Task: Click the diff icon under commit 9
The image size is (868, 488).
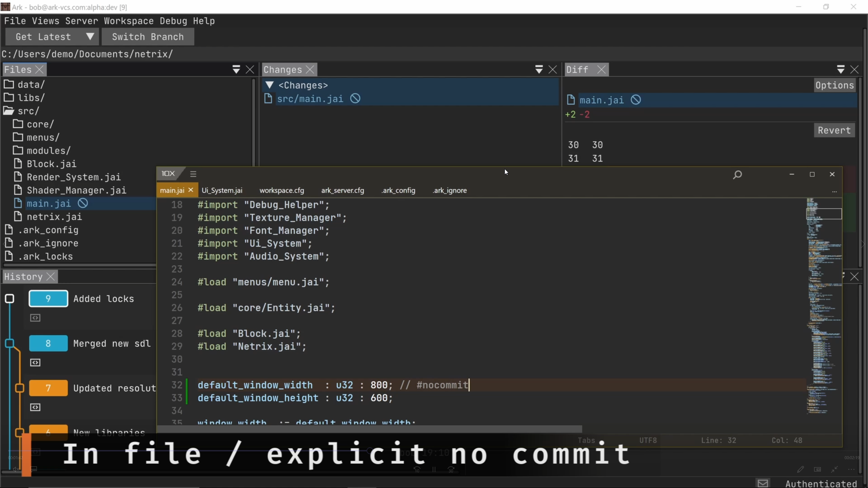Action: pos(35,318)
